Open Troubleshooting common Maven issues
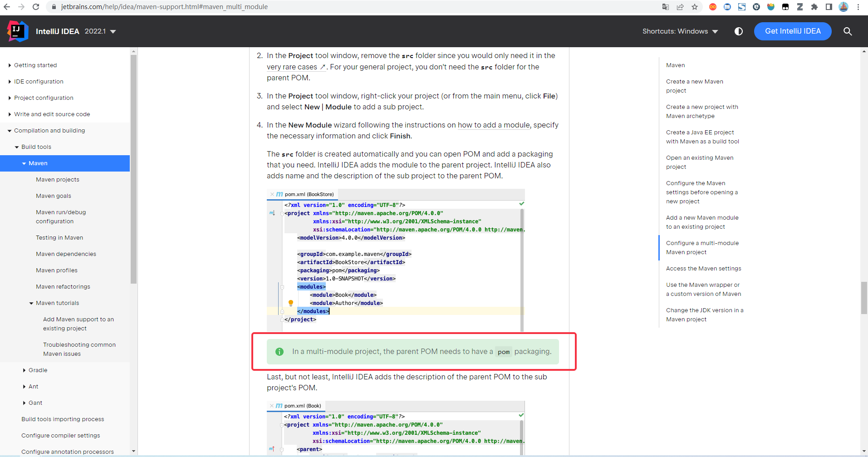 click(x=79, y=349)
